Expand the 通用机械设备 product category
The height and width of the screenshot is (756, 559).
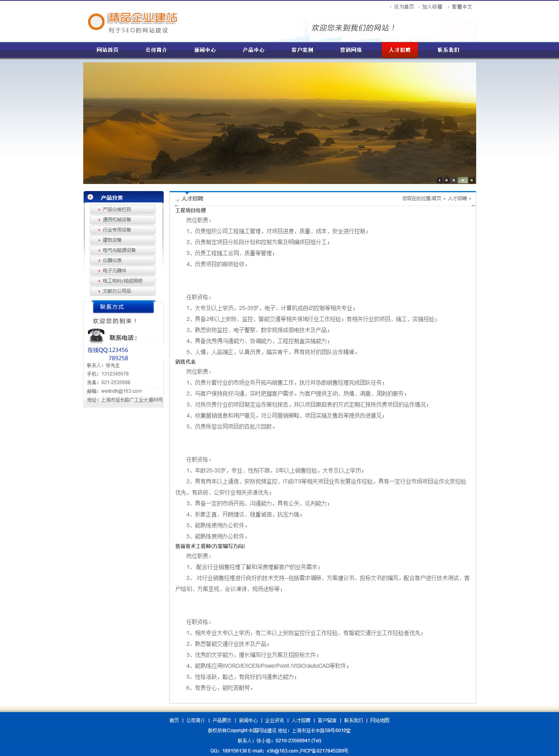coord(117,220)
